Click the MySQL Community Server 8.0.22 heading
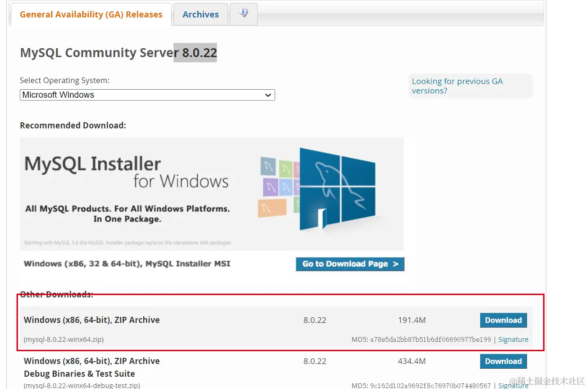The width and height of the screenshot is (588, 389). pyautogui.click(x=118, y=52)
